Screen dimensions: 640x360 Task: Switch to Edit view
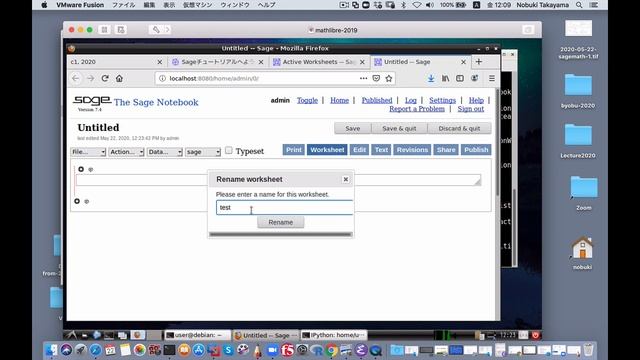pos(360,150)
